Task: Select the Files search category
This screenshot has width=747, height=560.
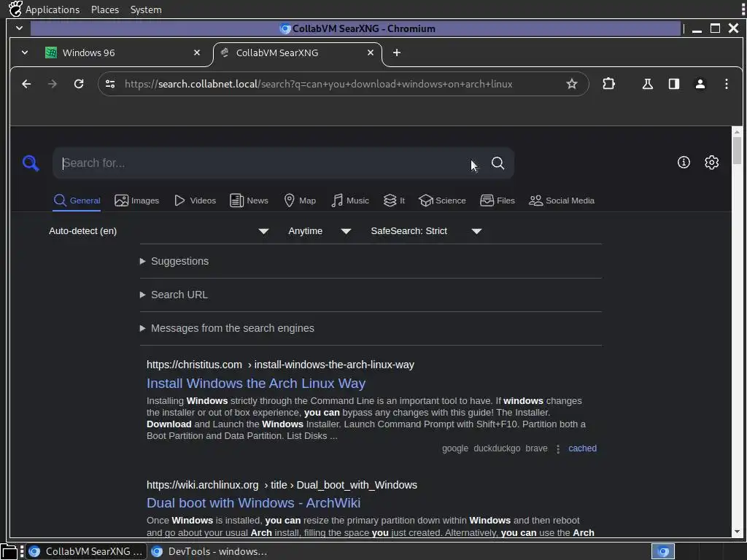Action: tap(497, 201)
